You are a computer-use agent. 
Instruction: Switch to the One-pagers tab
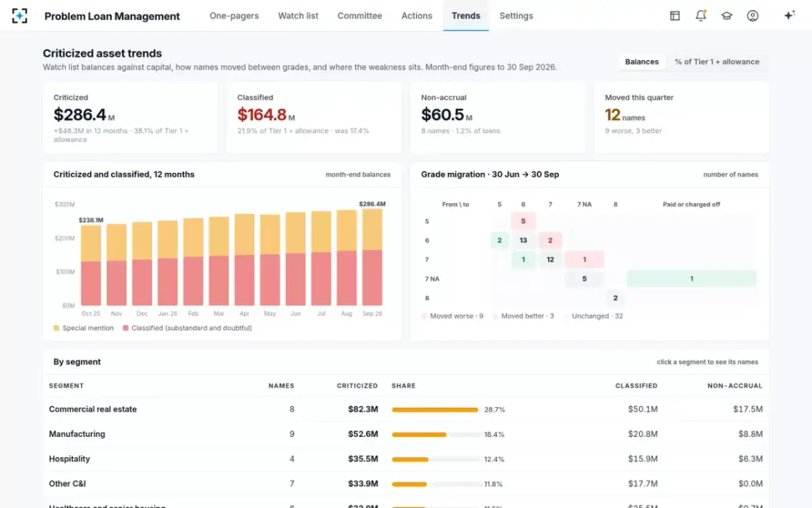234,16
